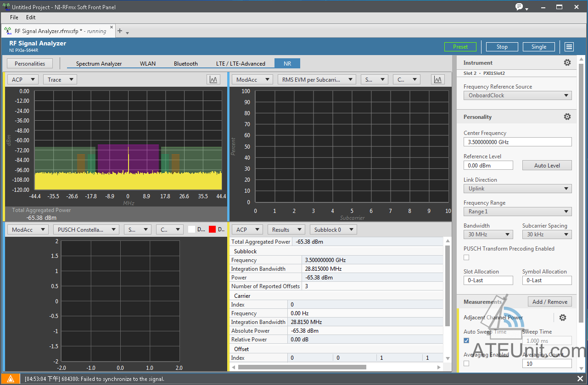The image size is (588, 385).
Task: Expand Frequency Reference Source OnboardClock dropdown
Action: [x=518, y=95]
